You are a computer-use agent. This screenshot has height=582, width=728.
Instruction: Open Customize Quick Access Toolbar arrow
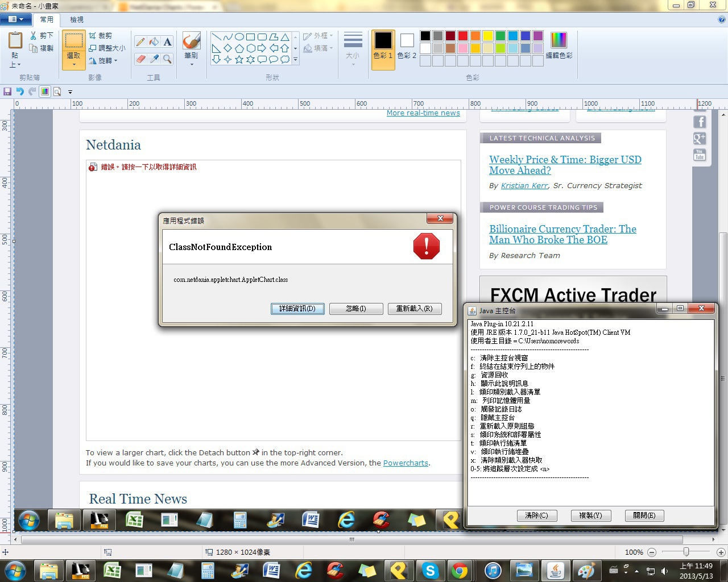tap(70, 92)
